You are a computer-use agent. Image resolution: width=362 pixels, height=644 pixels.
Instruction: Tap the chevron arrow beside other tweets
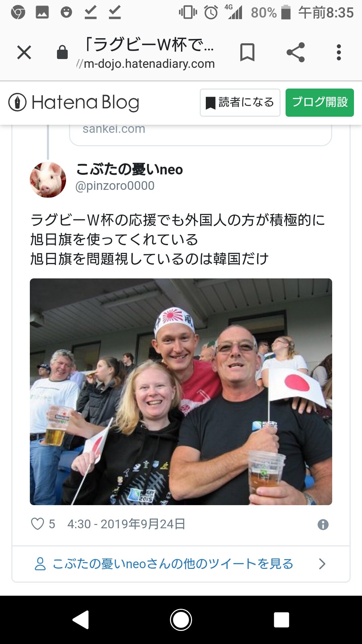pos(322,564)
